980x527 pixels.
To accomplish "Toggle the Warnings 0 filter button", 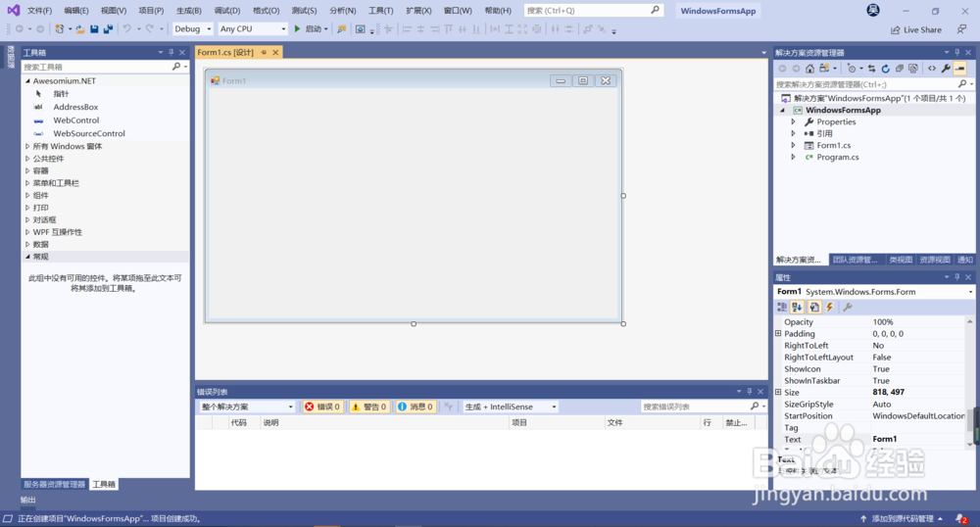I will coord(368,407).
